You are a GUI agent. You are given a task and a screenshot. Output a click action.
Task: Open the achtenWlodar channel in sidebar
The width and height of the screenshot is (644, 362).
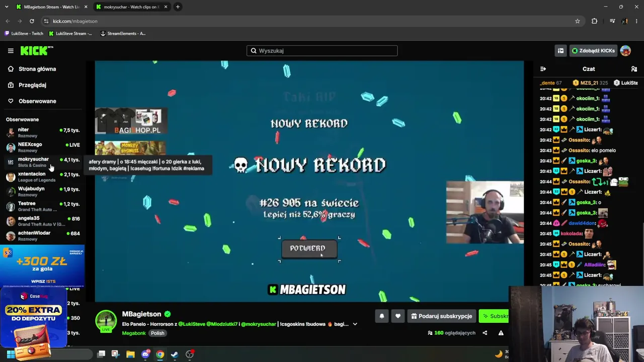pos(43,236)
